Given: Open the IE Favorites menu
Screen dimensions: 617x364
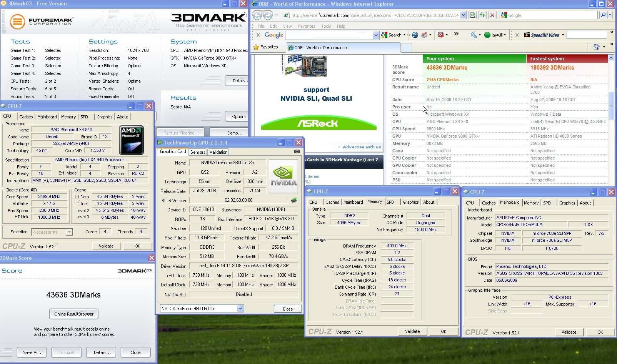Looking at the screenshot, I should pyautogui.click(x=306, y=26).
